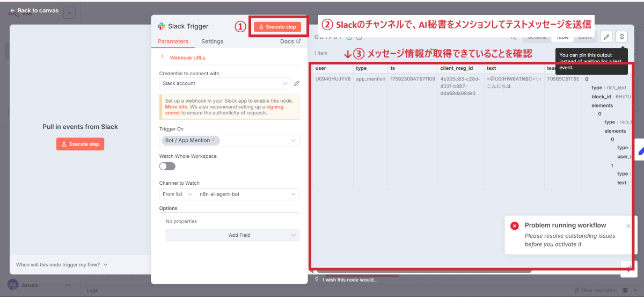Click the Slack Trigger node title
The width and height of the screenshot is (644, 297).
click(x=188, y=26)
